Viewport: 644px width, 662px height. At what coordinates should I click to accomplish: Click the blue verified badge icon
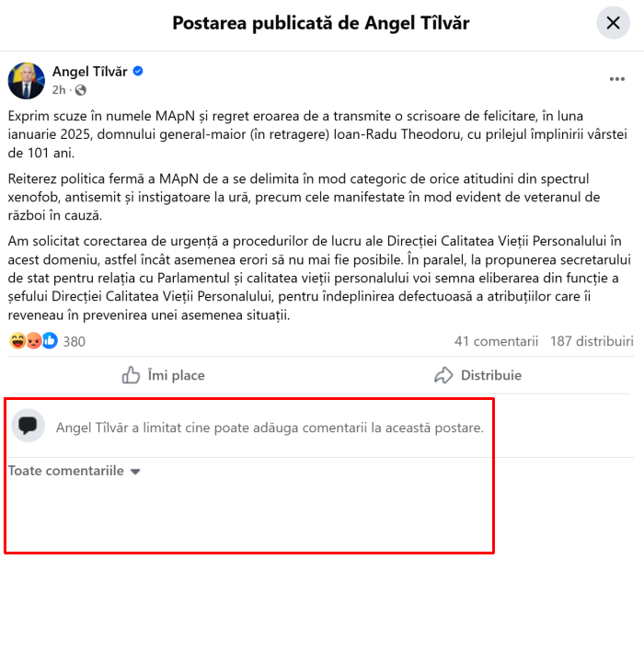138,71
